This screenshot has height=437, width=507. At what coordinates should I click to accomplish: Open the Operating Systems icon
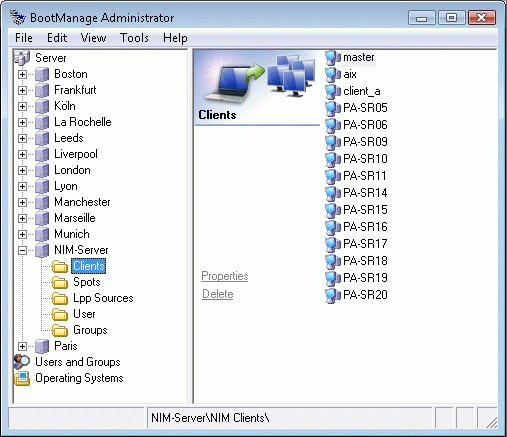pos(22,378)
